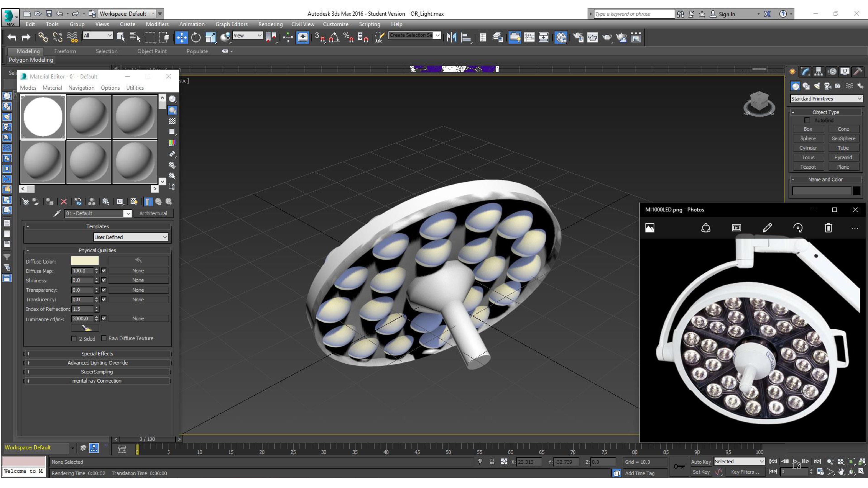Image resolution: width=868 pixels, height=488 pixels.
Task: Enable Raw Diffuse Texture checkbox
Action: [104, 338]
